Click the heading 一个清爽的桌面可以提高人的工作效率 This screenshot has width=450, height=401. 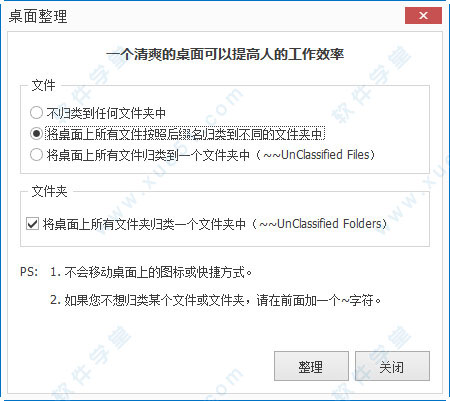(225, 54)
